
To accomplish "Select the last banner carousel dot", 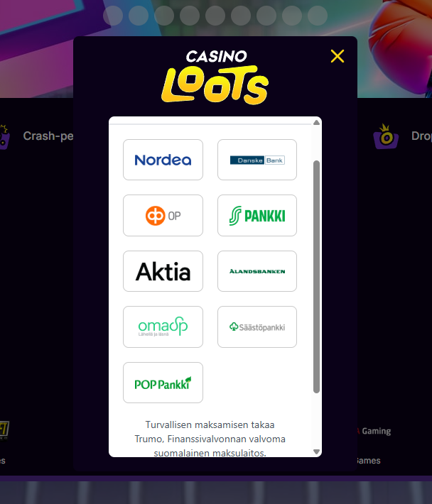I will click(318, 16).
